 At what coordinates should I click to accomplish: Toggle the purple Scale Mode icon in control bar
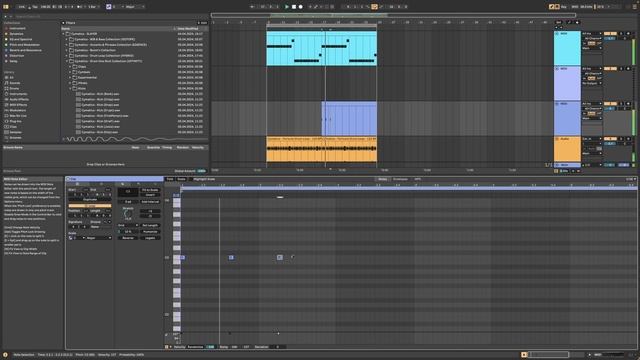pos(109,7)
